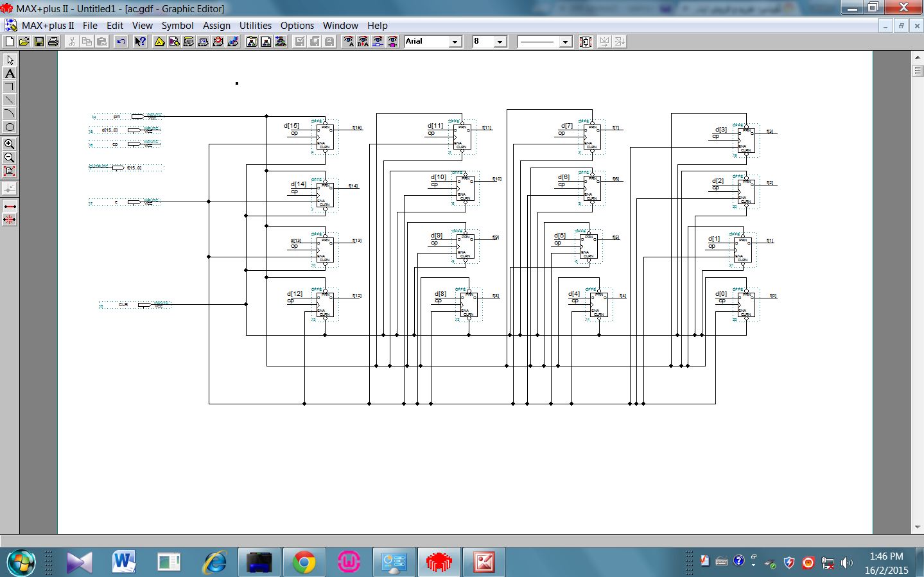Select the Orthogonal Line drawing tool
924x577 pixels.
pos(10,87)
